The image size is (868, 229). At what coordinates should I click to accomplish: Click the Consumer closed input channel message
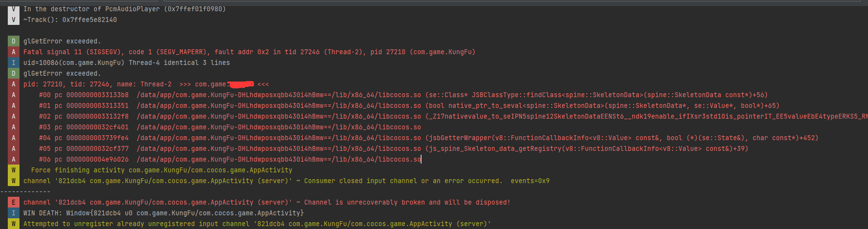pyautogui.click(x=403, y=181)
